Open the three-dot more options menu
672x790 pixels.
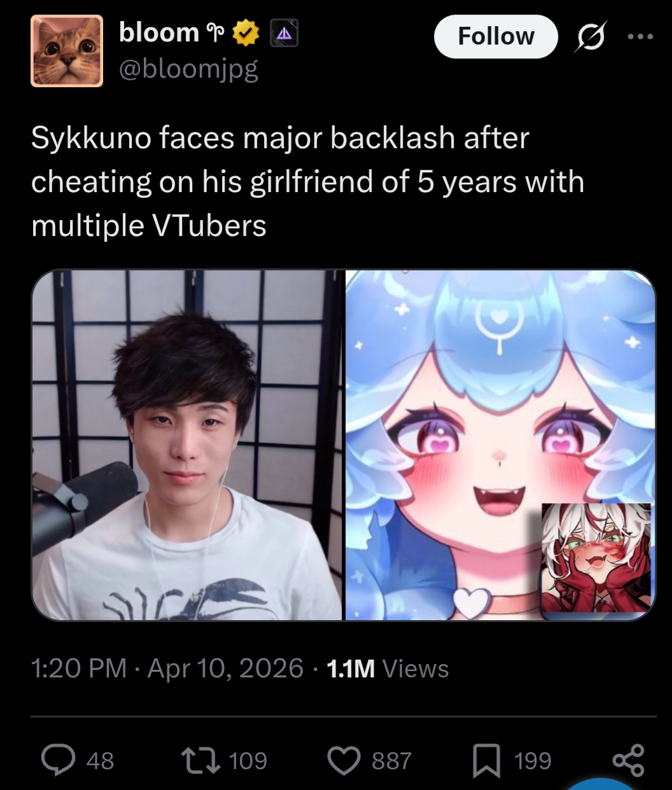(640, 37)
